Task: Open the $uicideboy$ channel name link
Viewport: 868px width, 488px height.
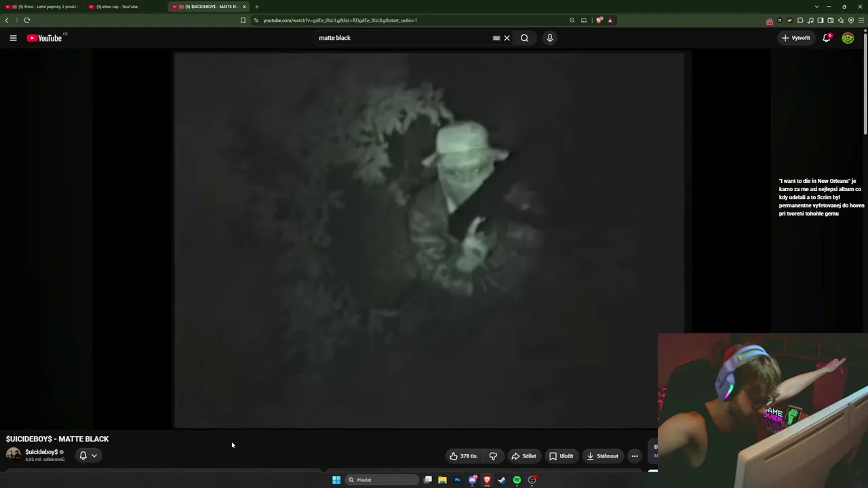Action: pyautogui.click(x=41, y=452)
